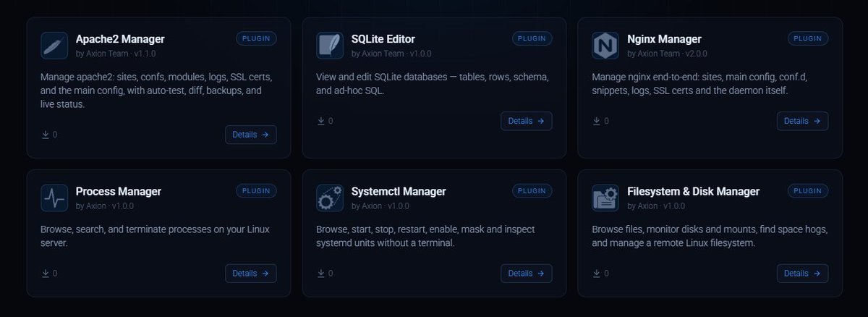Click 'by Axion Team · v1.0.0' under SQLite Editor

[391, 54]
